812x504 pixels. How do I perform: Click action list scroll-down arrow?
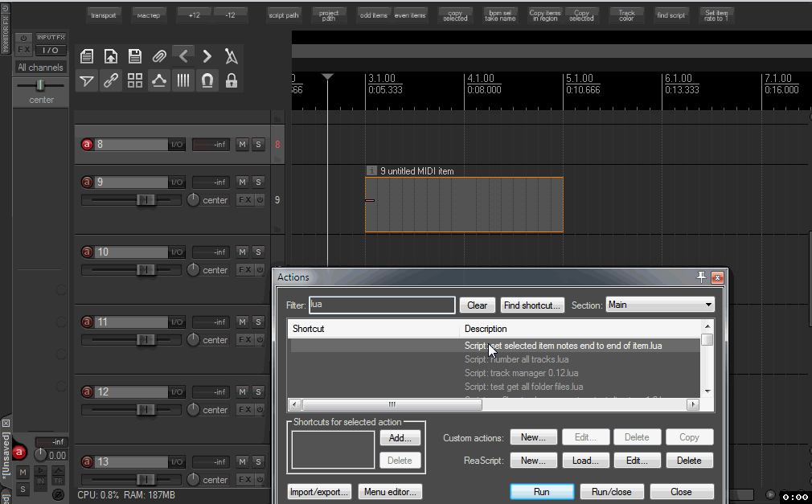pyautogui.click(x=707, y=391)
